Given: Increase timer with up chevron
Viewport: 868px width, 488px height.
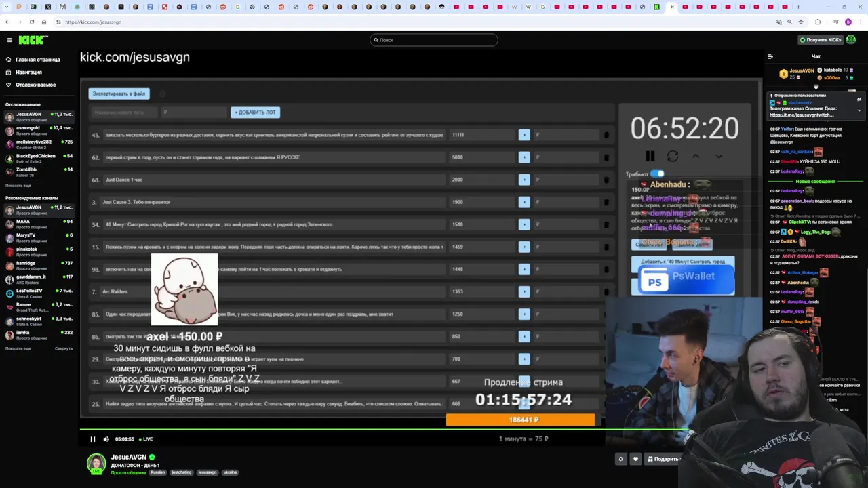Looking at the screenshot, I should pos(696,156).
